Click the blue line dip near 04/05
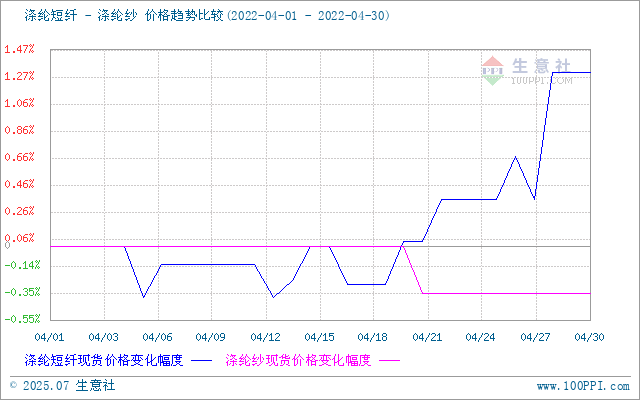The height and width of the screenshot is (400, 640). [x=143, y=297]
